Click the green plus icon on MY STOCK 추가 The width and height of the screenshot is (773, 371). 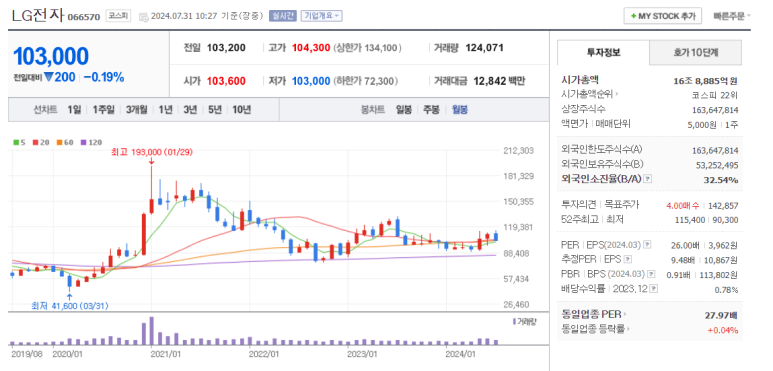[x=633, y=16]
